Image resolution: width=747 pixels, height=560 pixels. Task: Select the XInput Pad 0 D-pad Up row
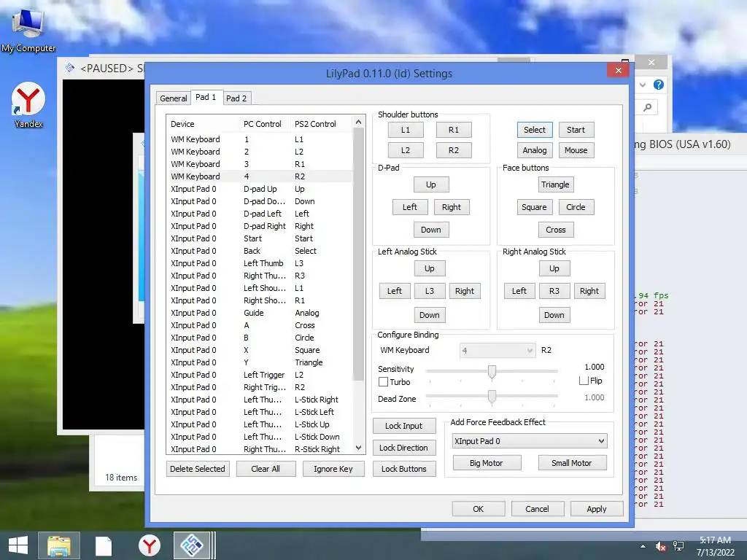(x=260, y=189)
